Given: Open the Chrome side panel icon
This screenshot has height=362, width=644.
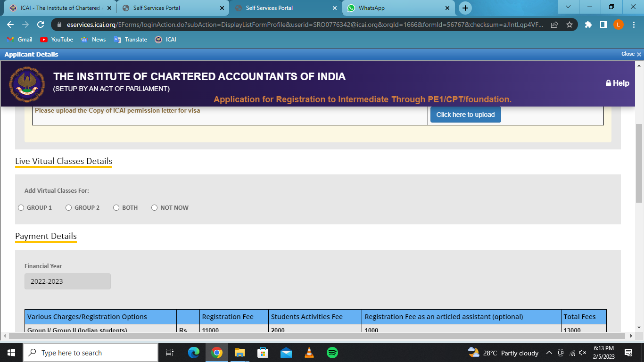Looking at the screenshot, I should (x=603, y=25).
